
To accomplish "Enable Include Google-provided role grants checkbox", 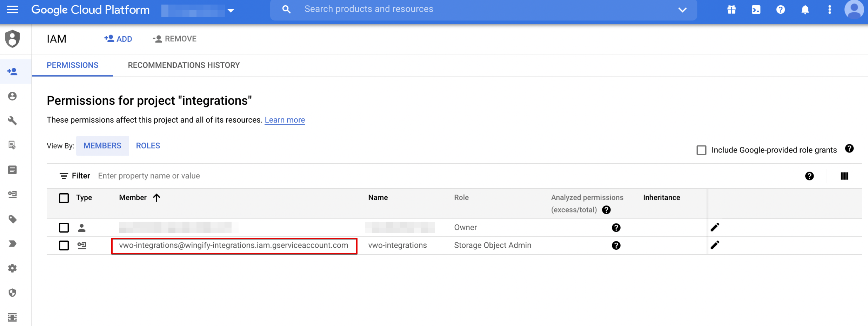I will point(701,150).
